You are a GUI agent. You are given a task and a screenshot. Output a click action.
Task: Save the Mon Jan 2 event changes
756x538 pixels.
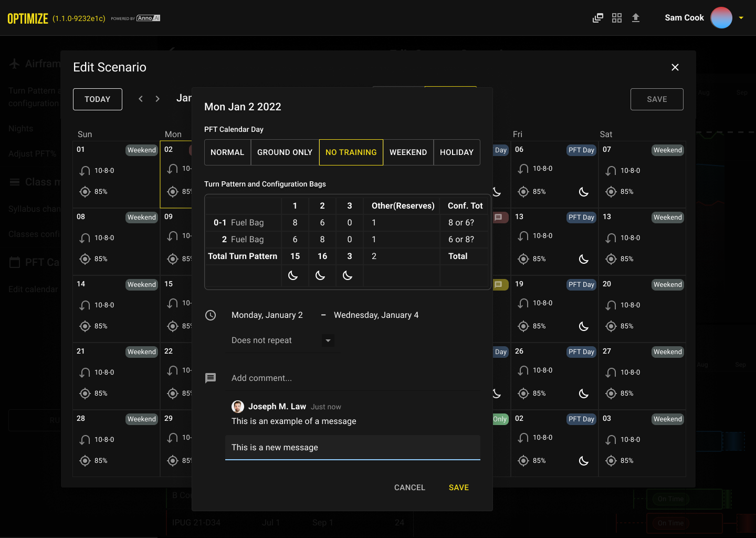click(458, 487)
